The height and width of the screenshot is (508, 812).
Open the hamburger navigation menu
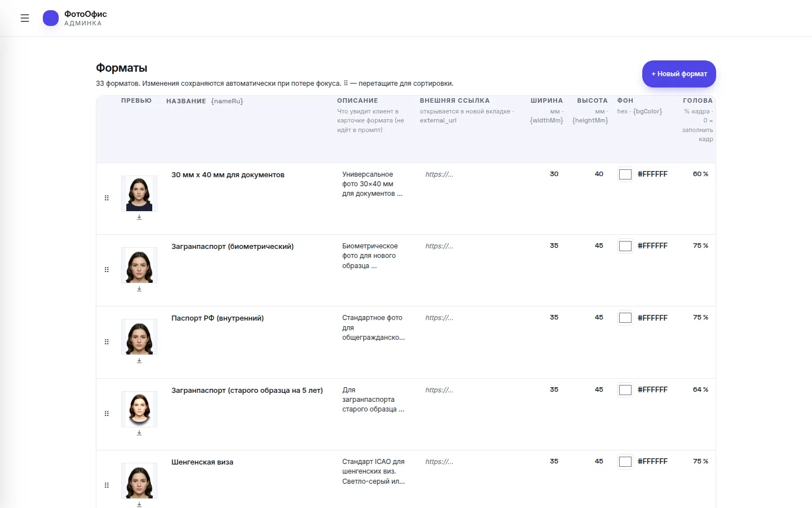(25, 18)
